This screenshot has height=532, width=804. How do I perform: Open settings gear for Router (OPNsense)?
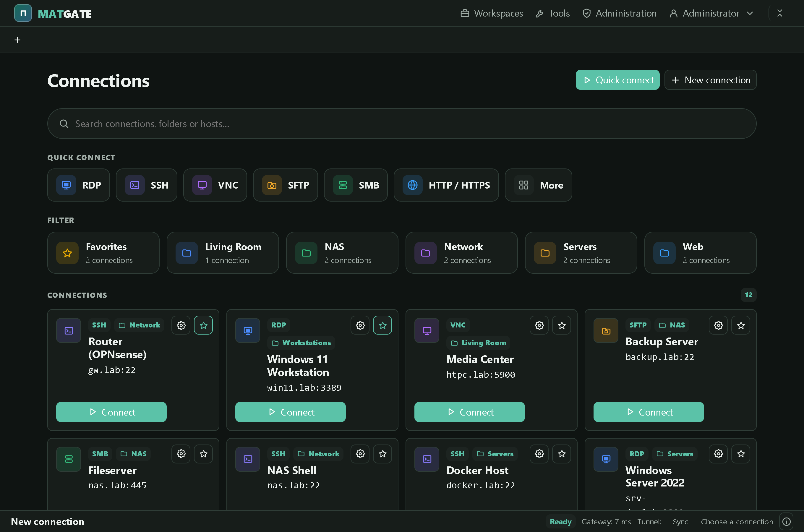coord(181,325)
